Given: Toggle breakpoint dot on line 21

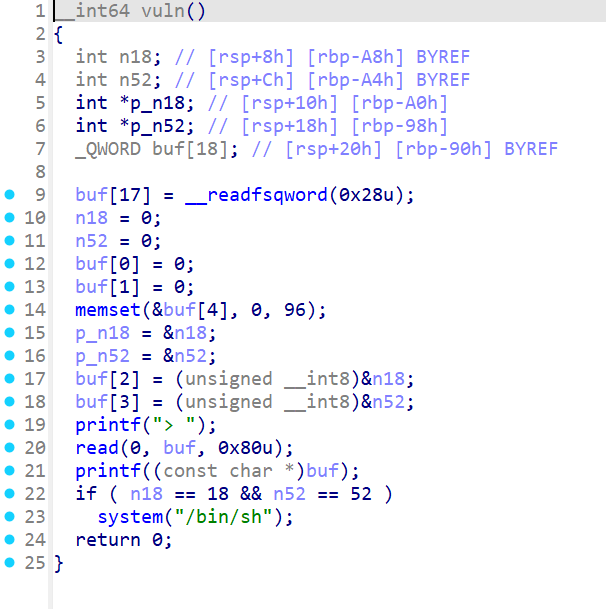Looking at the screenshot, I should click(x=9, y=470).
